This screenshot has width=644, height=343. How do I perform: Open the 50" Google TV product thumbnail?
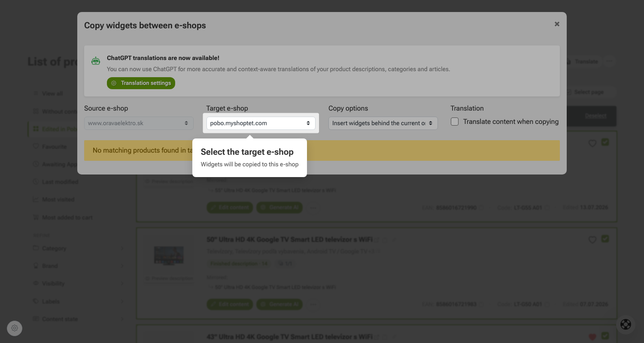(169, 256)
